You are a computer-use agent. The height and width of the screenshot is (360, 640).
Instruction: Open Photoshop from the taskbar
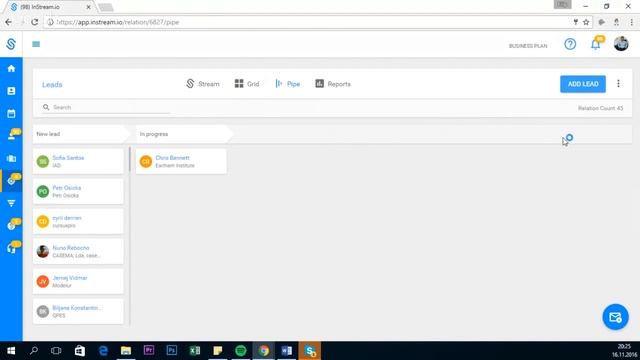172,351
